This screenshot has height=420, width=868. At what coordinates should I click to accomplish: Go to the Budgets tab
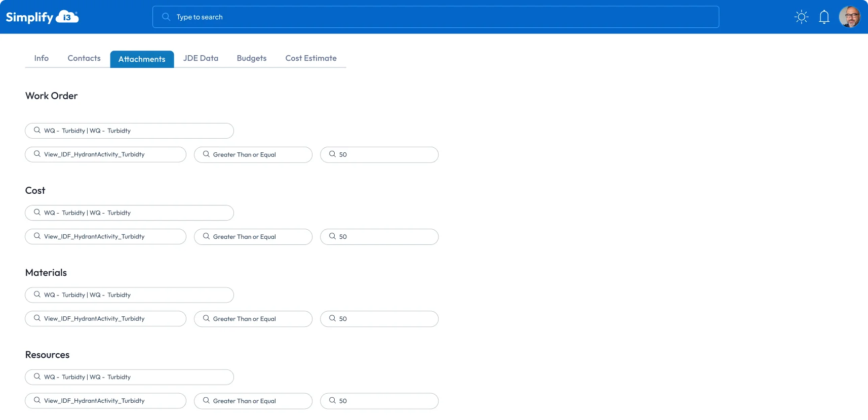252,58
